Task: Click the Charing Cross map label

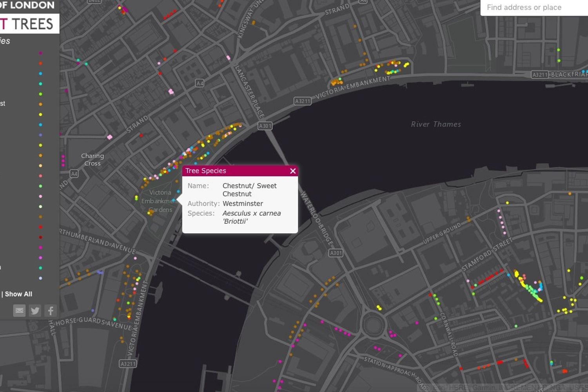Action: [93, 160]
